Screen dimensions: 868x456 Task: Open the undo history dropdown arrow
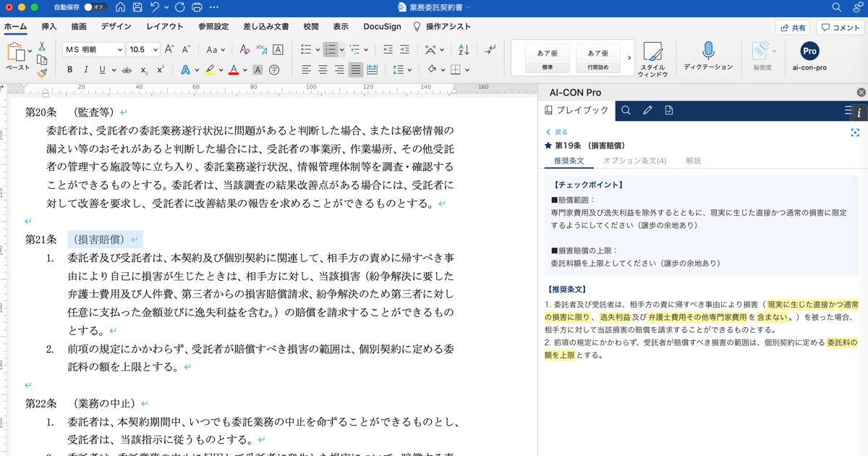166,7
